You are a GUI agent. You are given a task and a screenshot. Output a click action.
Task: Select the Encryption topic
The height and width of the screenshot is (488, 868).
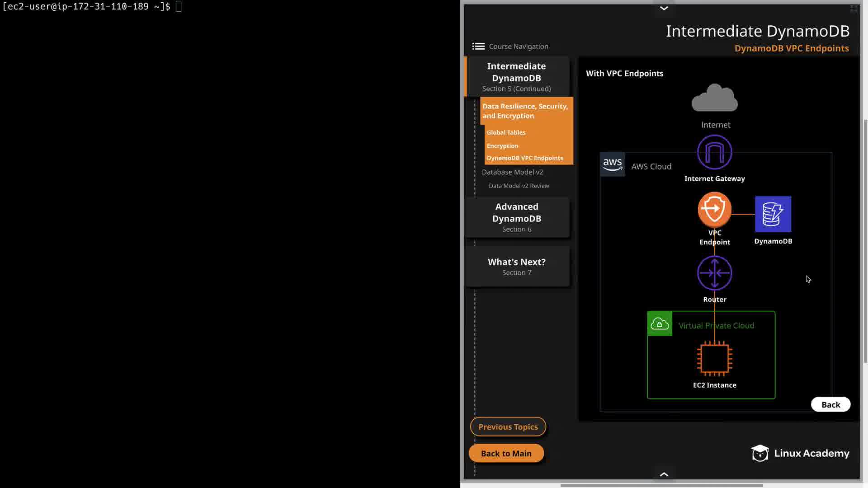502,146
